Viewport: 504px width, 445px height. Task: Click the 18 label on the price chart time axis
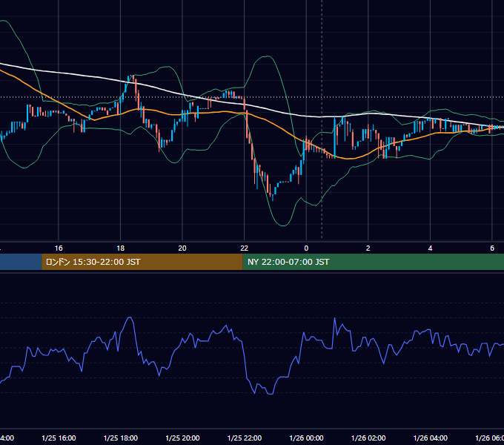(x=121, y=248)
